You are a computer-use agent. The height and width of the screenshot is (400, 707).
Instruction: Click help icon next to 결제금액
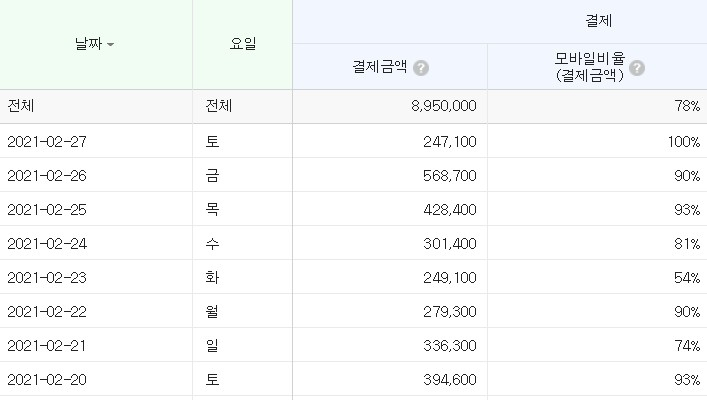pyautogui.click(x=421, y=68)
